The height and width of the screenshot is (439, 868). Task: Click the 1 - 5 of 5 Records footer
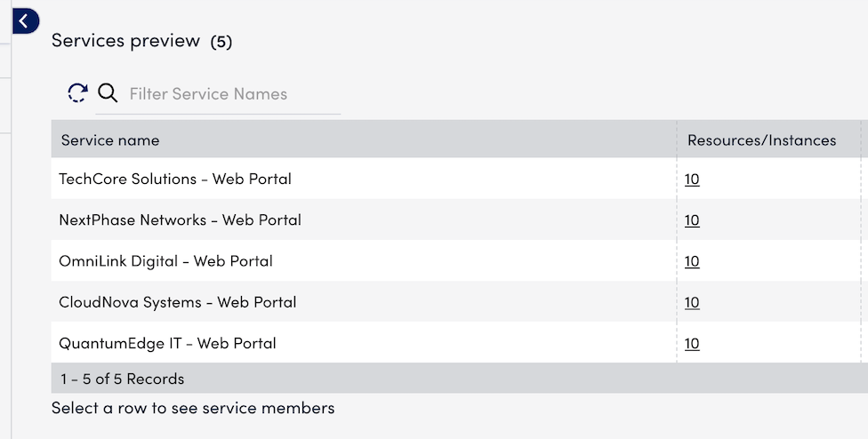[123, 379]
